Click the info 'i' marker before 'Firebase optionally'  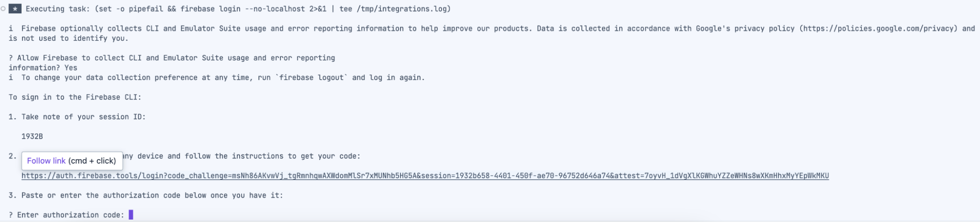coord(11,28)
